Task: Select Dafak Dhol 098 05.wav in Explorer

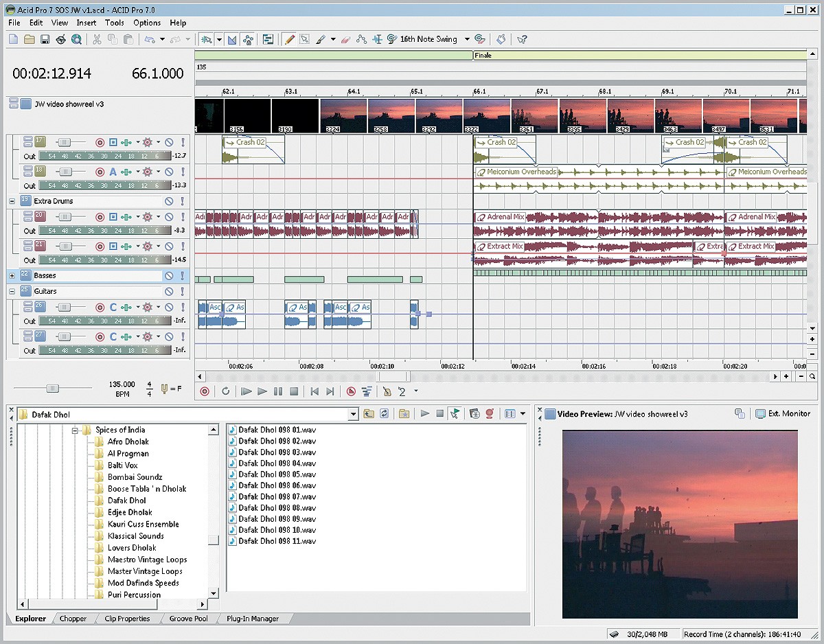Action: point(277,474)
